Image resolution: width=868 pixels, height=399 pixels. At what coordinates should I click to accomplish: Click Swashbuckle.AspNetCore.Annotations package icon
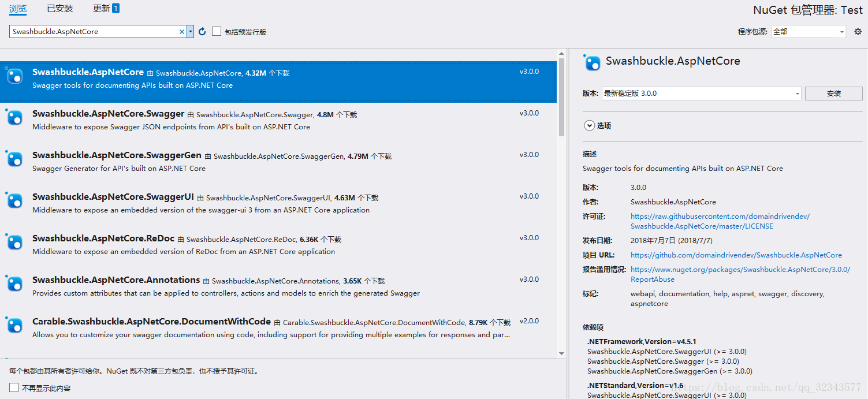coord(14,284)
